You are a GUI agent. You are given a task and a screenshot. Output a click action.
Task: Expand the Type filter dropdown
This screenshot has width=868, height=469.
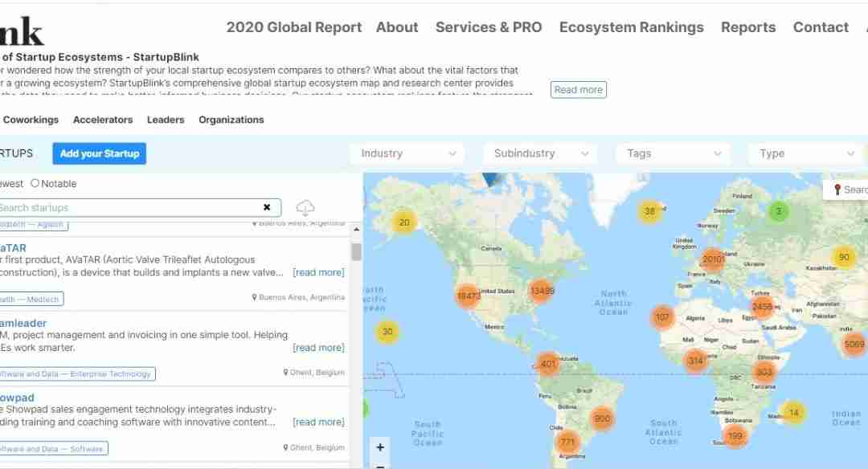806,153
